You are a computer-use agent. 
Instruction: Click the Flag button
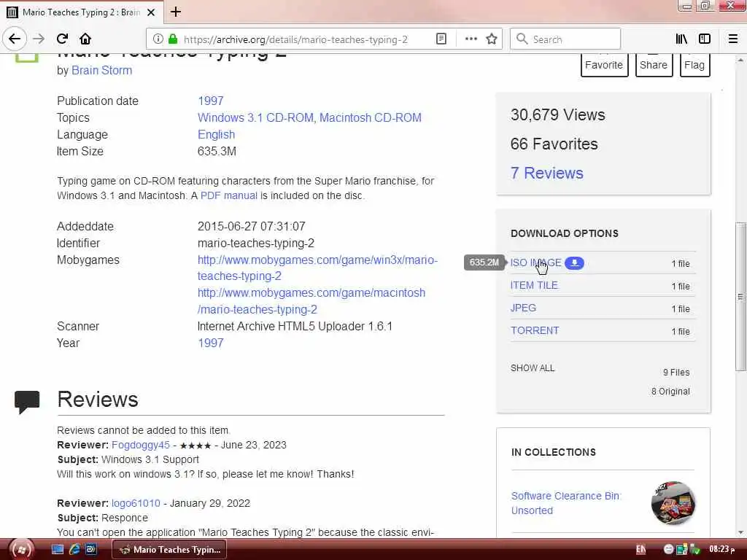[x=694, y=65]
